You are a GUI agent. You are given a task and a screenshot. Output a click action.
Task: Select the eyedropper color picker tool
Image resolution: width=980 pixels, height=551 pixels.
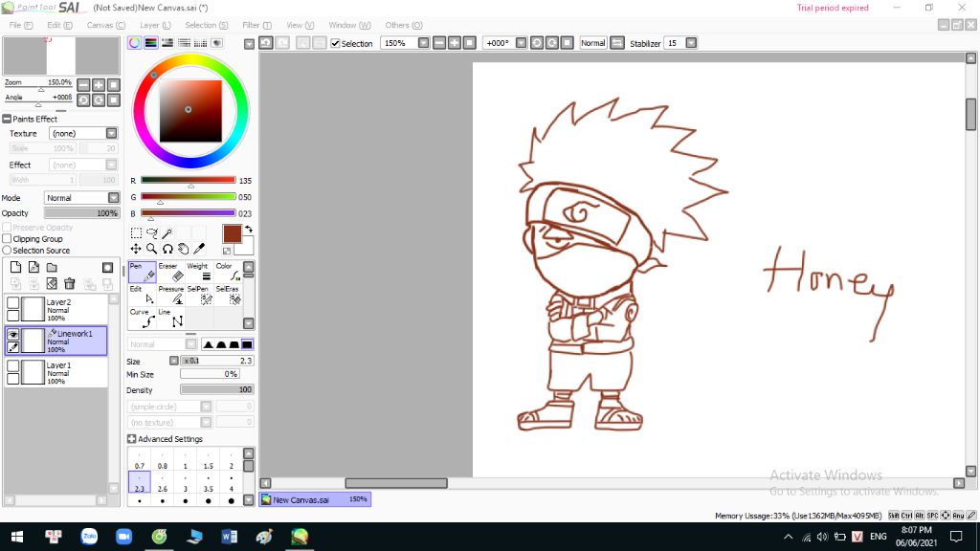click(x=199, y=249)
